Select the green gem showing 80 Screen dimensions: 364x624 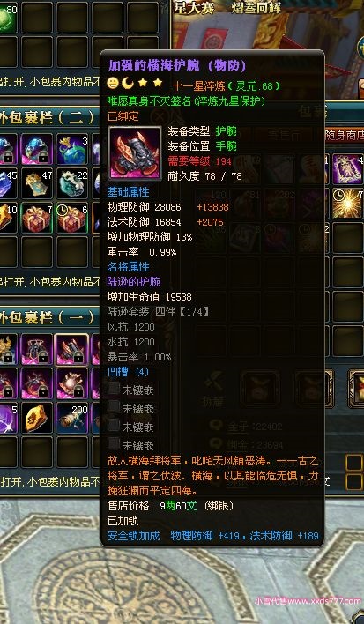[x=8, y=17]
